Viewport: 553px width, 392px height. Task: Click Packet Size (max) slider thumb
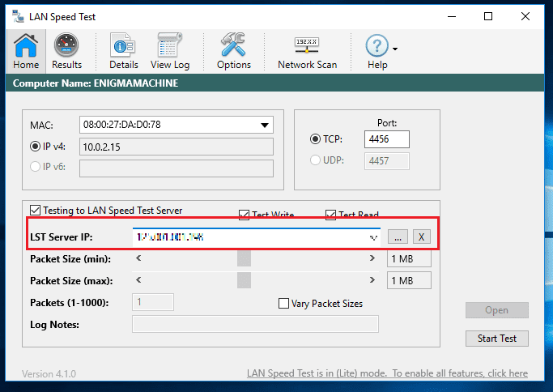[x=244, y=280]
